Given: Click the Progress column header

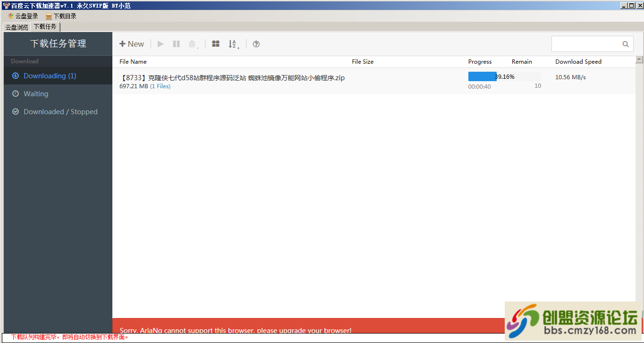Looking at the screenshot, I should (480, 62).
